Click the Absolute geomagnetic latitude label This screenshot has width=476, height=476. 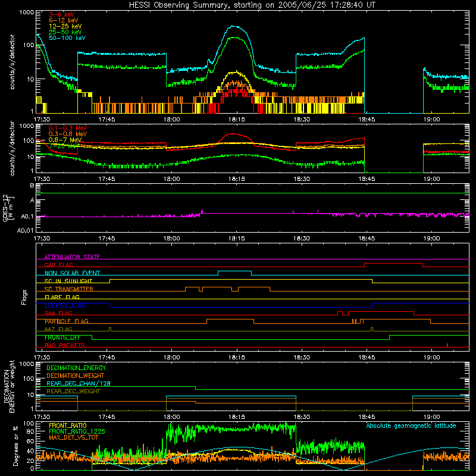(411, 425)
